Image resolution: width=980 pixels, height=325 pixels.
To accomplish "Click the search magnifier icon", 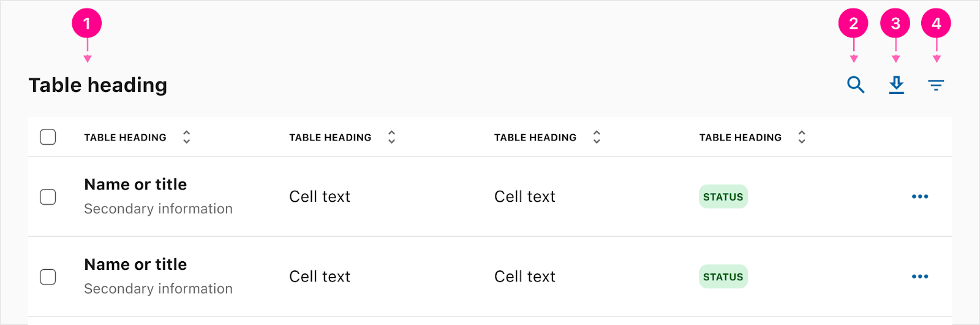I will [x=856, y=85].
